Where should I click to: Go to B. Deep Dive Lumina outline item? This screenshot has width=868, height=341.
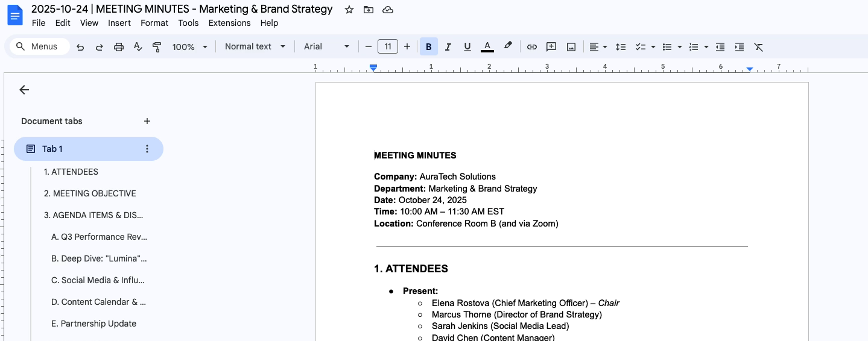click(99, 258)
